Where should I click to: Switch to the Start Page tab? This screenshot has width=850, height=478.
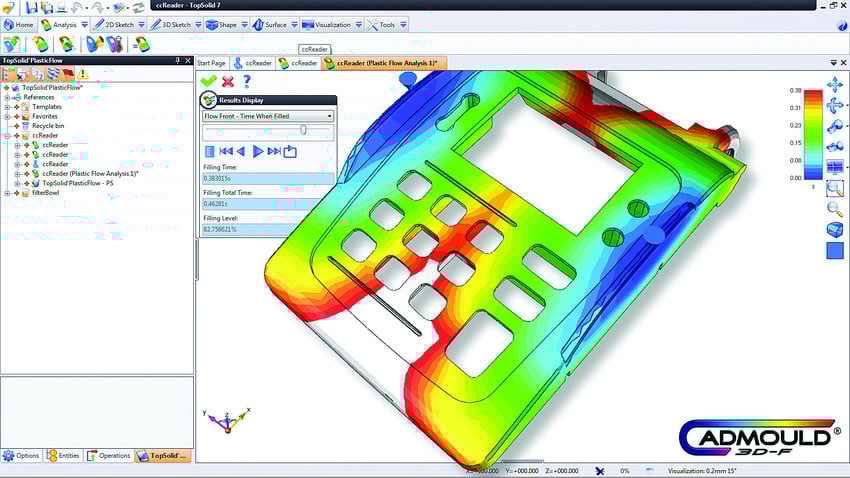(211, 63)
